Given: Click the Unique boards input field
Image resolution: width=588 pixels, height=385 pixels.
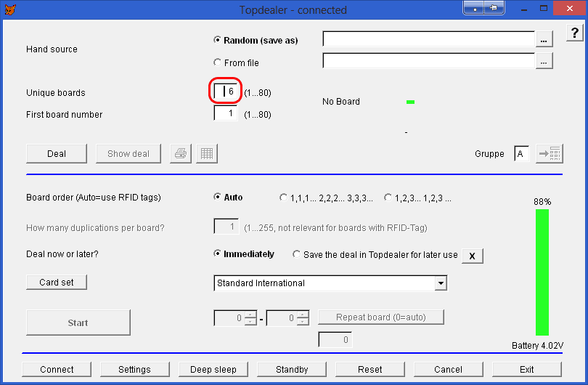Looking at the screenshot, I should pyautogui.click(x=225, y=92).
